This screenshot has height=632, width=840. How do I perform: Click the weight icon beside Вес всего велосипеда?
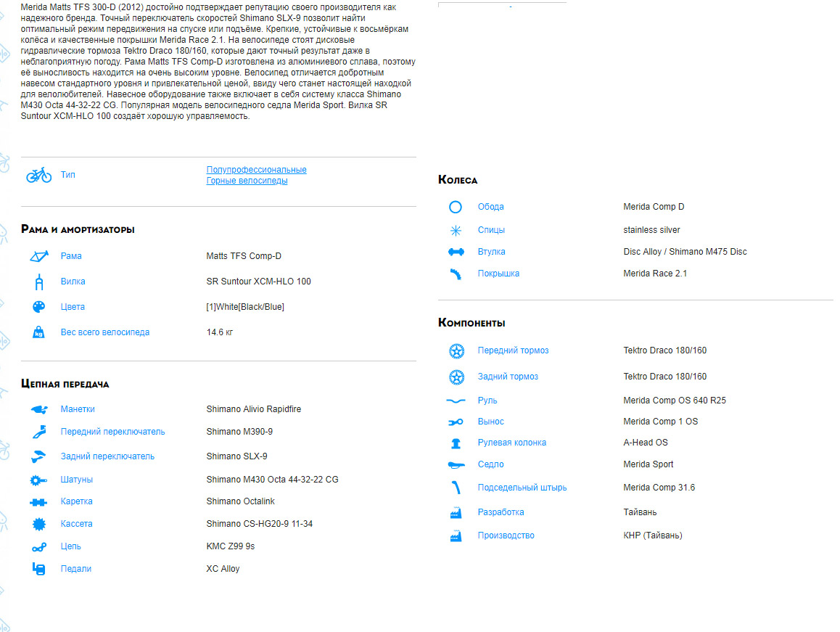(38, 332)
